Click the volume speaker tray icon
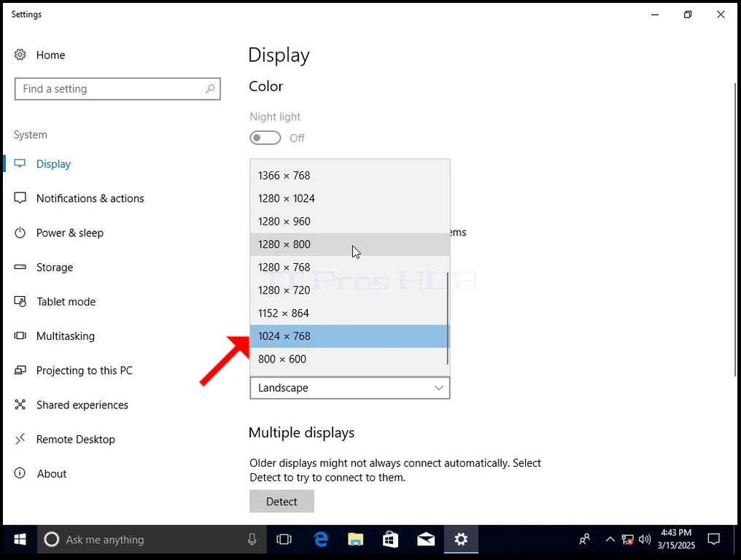Viewport: 741px width, 560px height. [x=645, y=539]
